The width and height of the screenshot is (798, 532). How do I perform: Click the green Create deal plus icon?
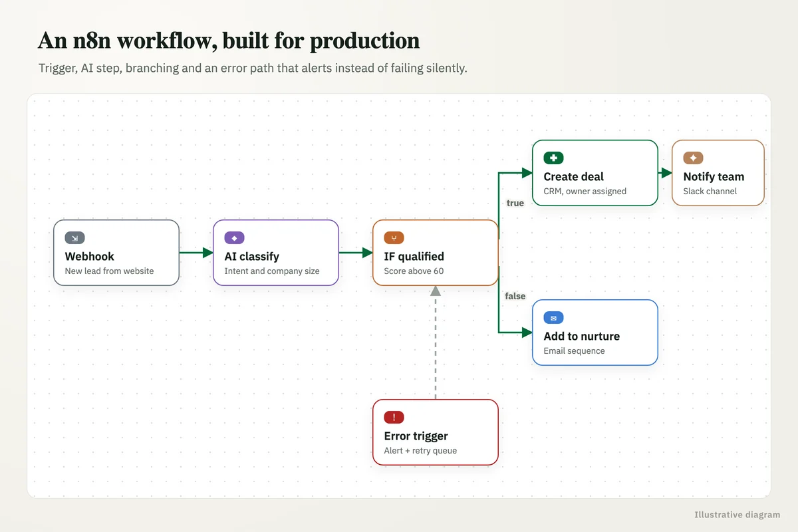[x=553, y=158]
